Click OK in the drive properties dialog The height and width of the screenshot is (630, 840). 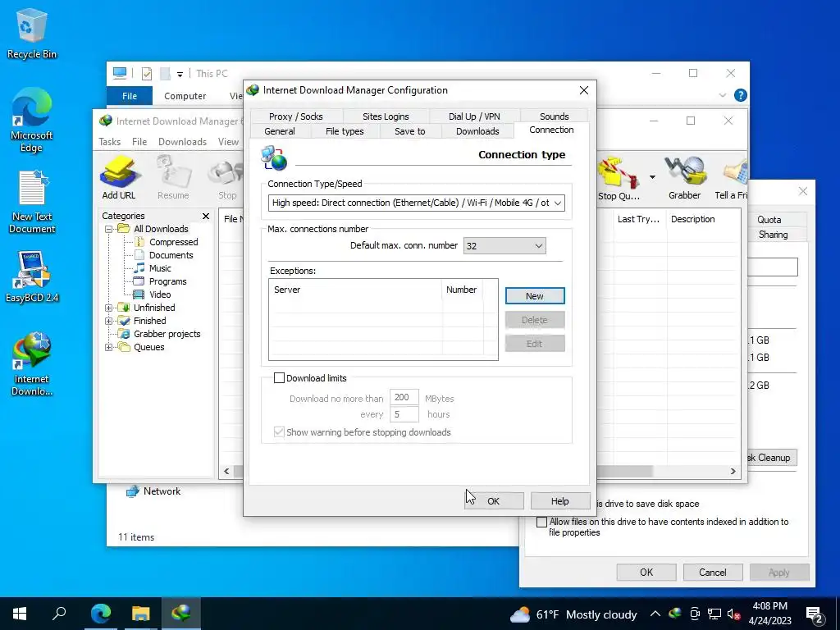tap(646, 572)
